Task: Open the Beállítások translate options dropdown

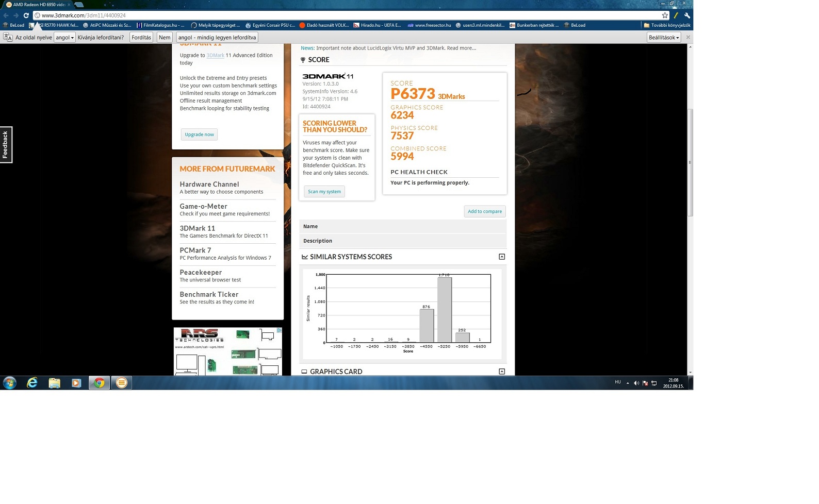Action: pos(664,37)
